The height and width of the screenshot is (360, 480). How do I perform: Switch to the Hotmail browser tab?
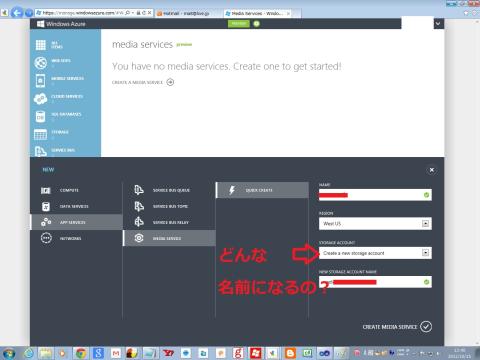coord(188,13)
